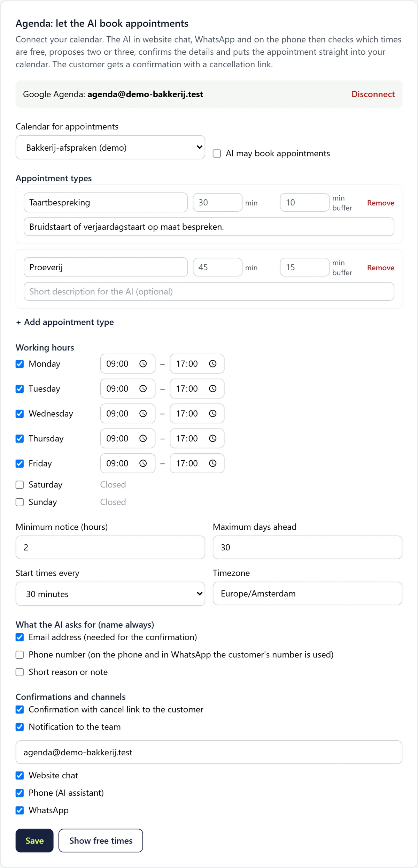Edit the team notification email field
This screenshot has height=868, width=418.
(x=209, y=753)
